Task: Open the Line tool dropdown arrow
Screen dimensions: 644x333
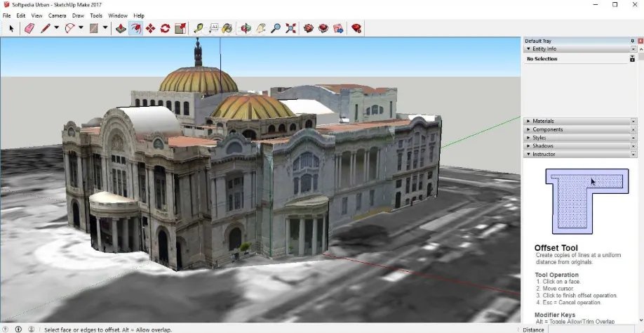Action: [56, 28]
